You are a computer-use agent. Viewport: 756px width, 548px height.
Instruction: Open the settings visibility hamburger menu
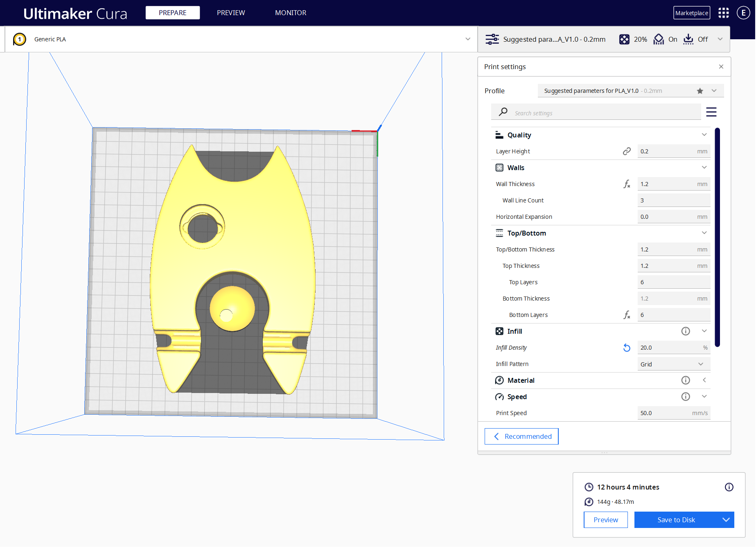point(711,112)
